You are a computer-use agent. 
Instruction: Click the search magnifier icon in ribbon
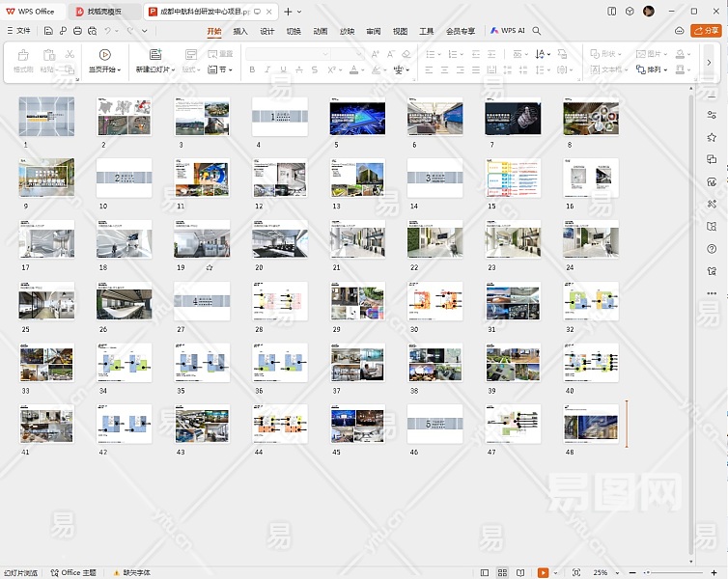(537, 31)
